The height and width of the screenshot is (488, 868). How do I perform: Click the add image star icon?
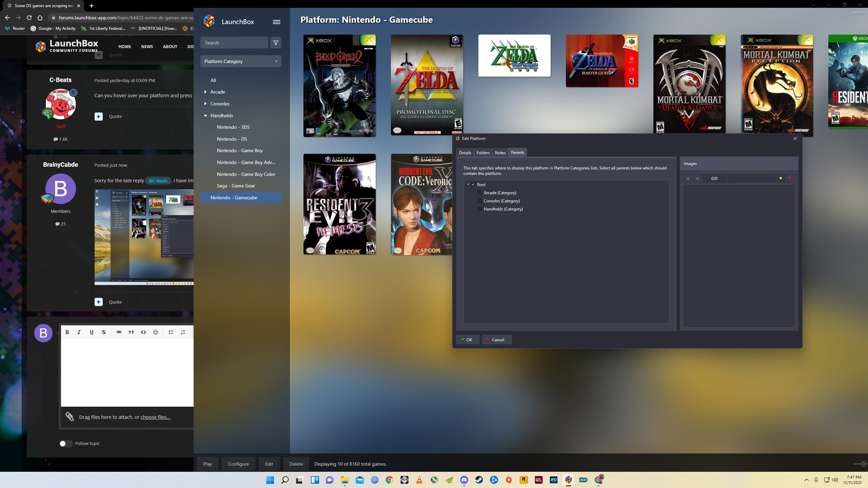click(781, 178)
